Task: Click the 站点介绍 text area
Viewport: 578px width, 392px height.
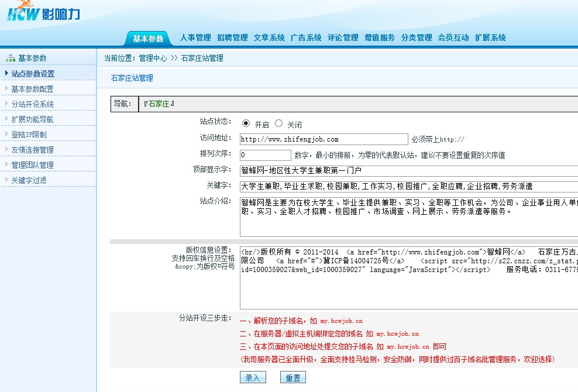Action: (x=409, y=217)
